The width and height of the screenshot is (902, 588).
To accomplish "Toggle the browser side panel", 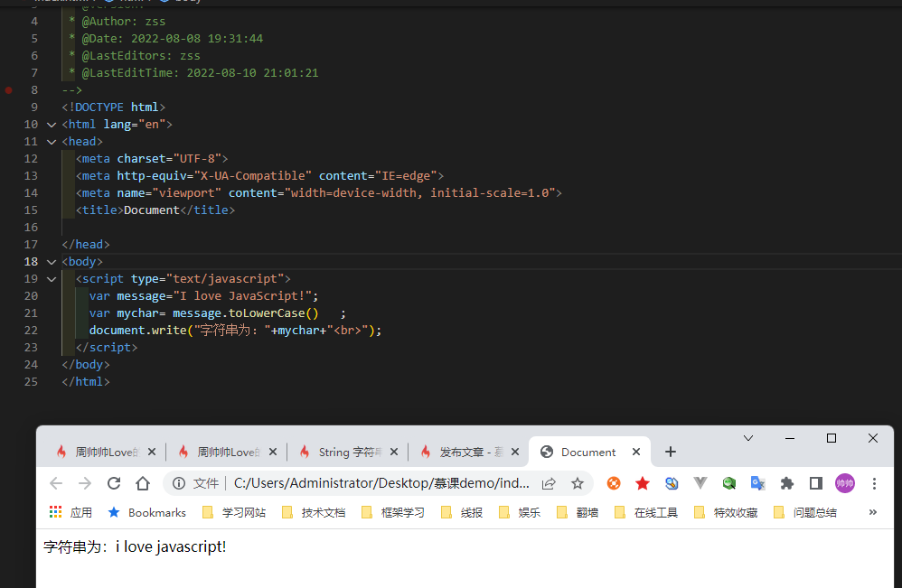I will point(816,483).
